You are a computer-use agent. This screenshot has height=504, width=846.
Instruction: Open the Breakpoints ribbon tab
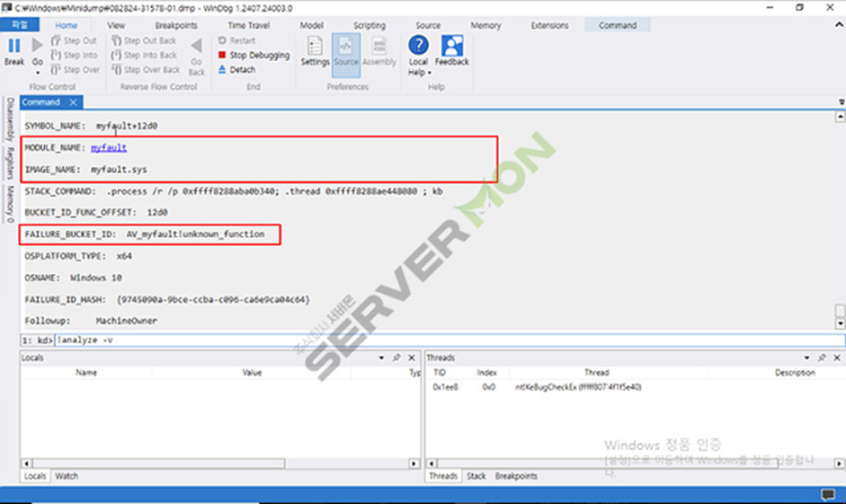pyautogui.click(x=176, y=25)
